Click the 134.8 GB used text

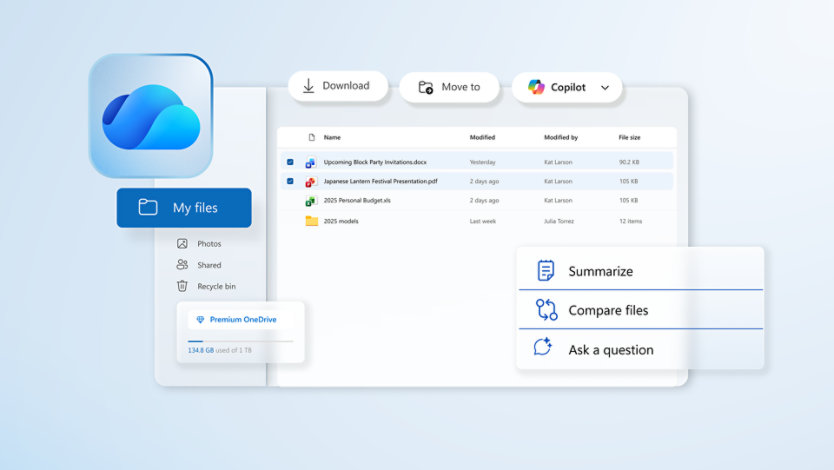point(220,350)
